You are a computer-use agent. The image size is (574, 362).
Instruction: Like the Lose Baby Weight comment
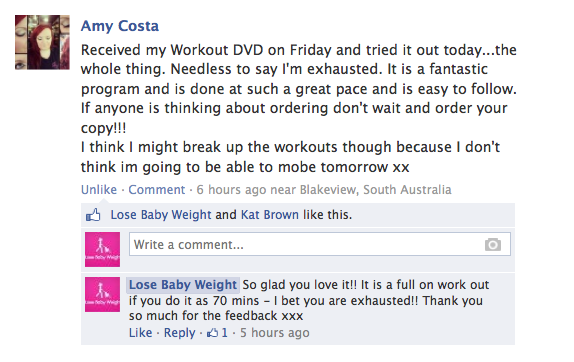coord(141,333)
